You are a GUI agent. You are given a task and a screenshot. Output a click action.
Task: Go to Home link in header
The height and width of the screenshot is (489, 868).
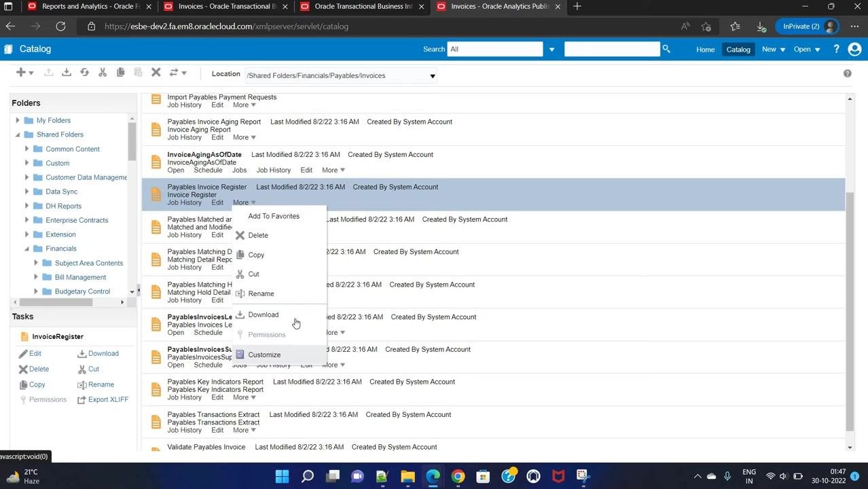705,49
